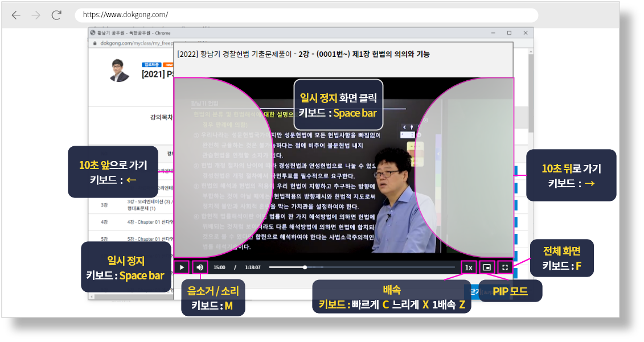Image resolution: width=644 pixels, height=342 pixels.
Task: Click the browser forward arrow
Action: tap(36, 15)
